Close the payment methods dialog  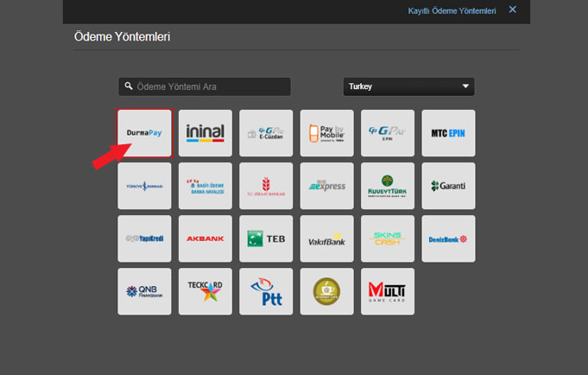[513, 10]
